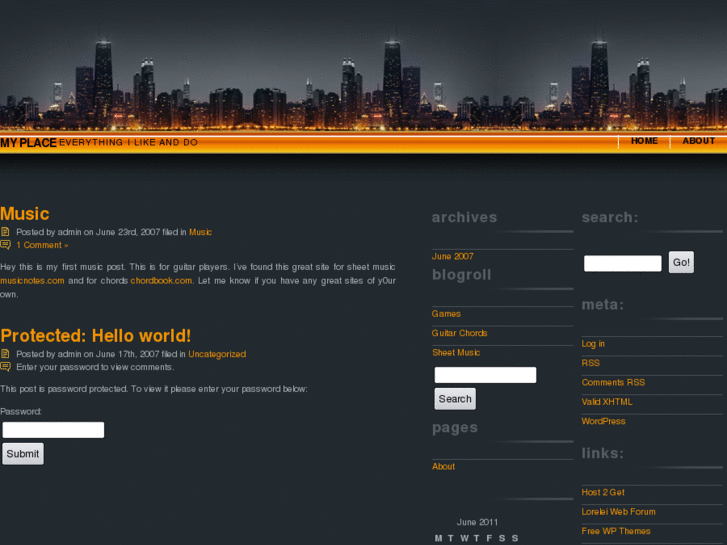Viewport: 727px width, 545px height.
Task: Click the archives sidebar heading
Action: [464, 218]
